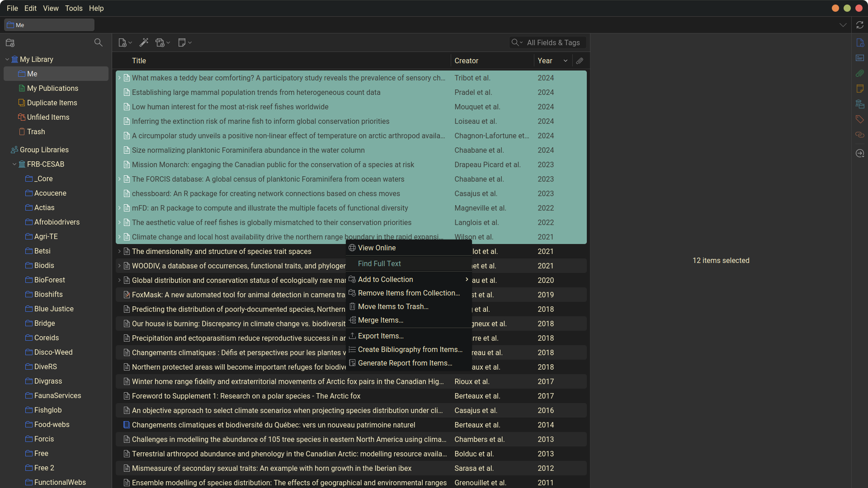This screenshot has height=488, width=868.
Task: Open the Duplicate Items collection
Action: click(x=52, y=103)
